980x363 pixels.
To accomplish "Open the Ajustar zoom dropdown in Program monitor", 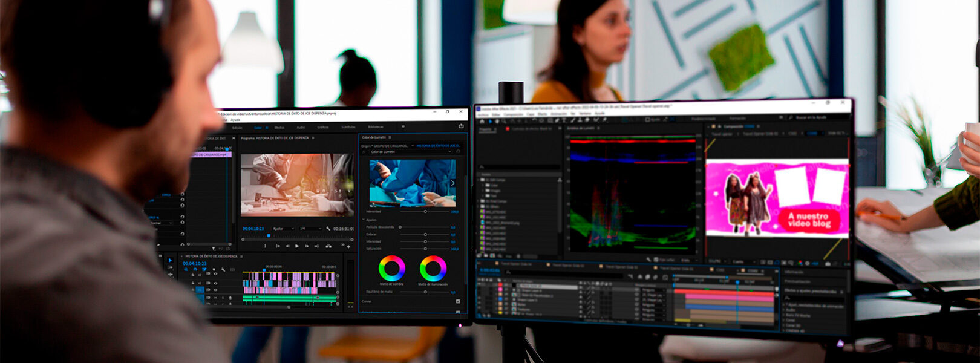I will point(283,229).
